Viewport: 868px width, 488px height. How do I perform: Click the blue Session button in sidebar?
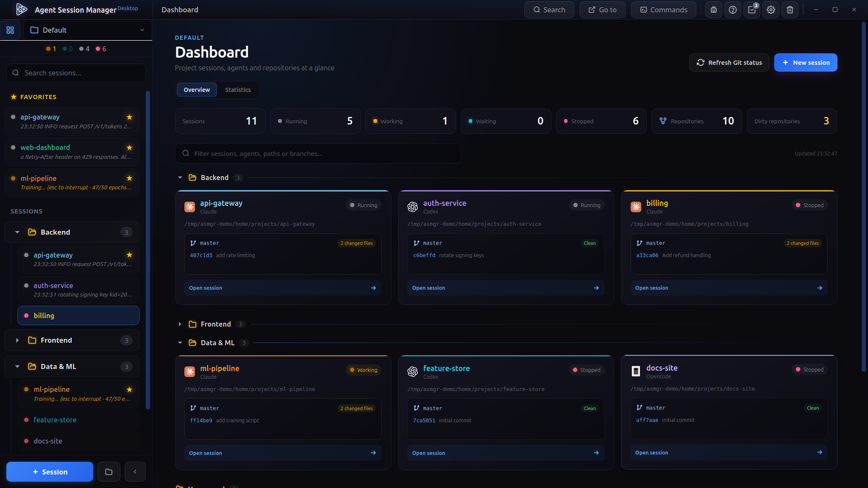point(50,472)
